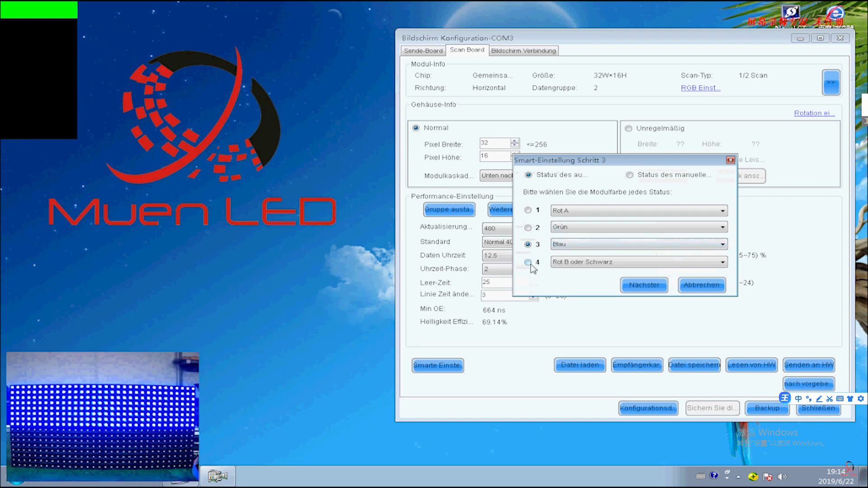
Task: Toggle the IME Chinese/English mode icon
Action: (798, 399)
